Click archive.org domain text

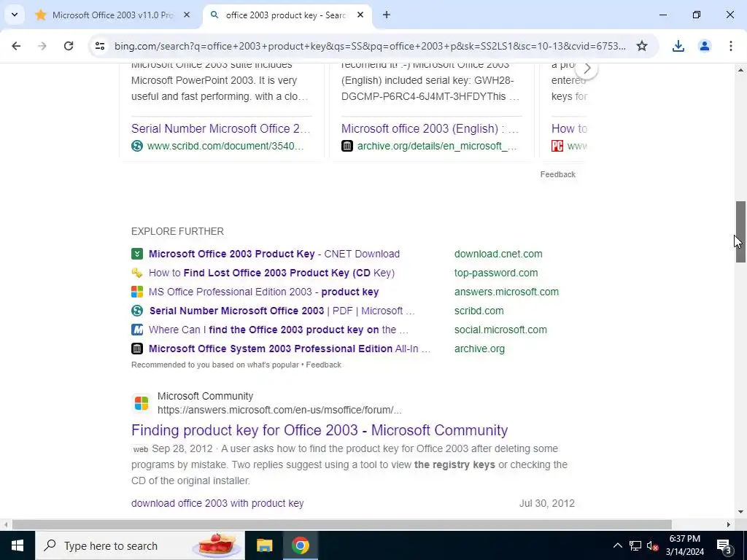point(479,349)
